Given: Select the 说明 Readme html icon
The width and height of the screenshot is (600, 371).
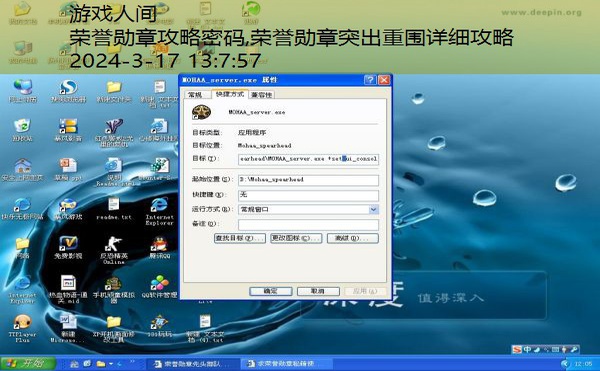Looking at the screenshot, I should point(114,172).
